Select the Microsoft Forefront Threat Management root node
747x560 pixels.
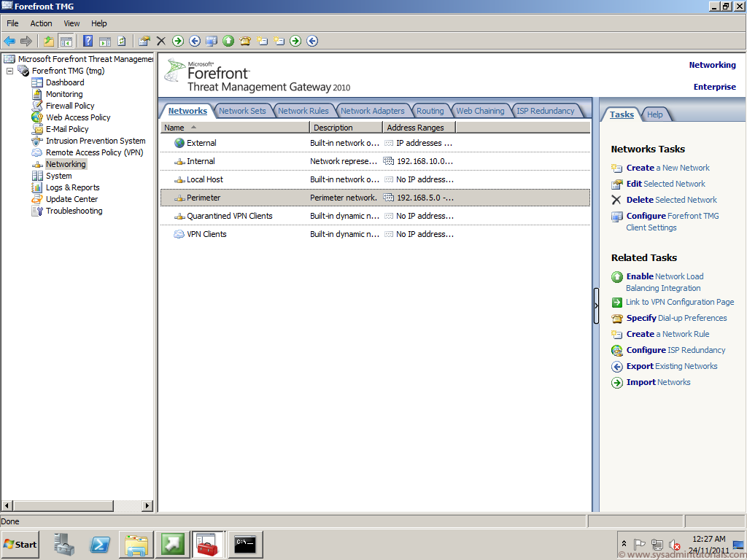[85, 59]
